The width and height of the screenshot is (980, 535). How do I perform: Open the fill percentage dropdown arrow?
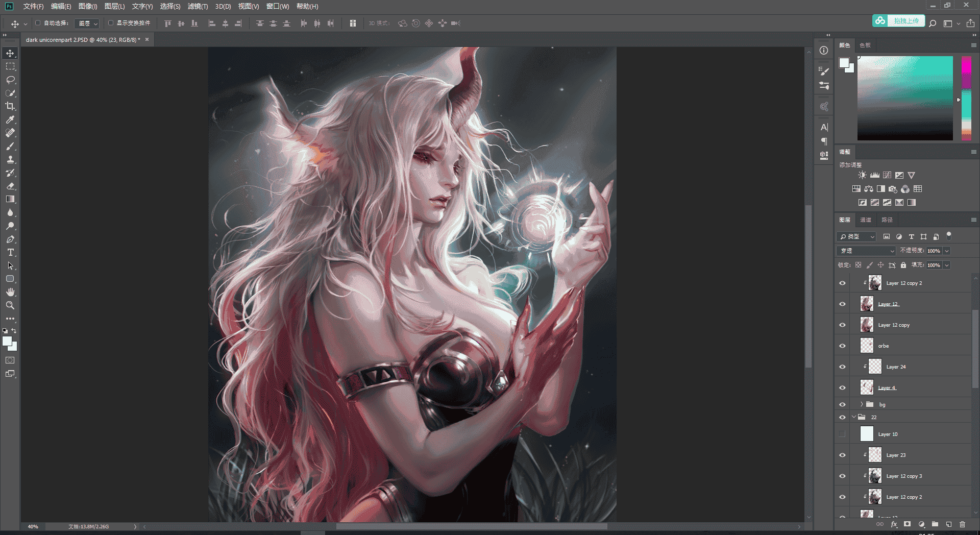[x=947, y=265]
